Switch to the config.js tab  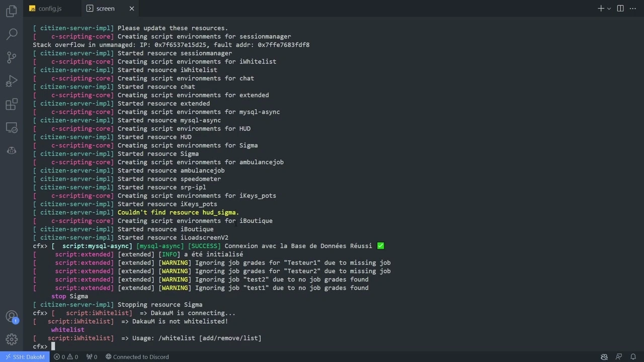50,8
